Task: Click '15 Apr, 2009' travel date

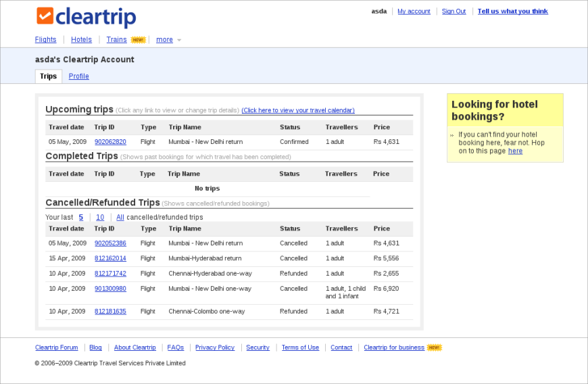Action: coord(67,258)
